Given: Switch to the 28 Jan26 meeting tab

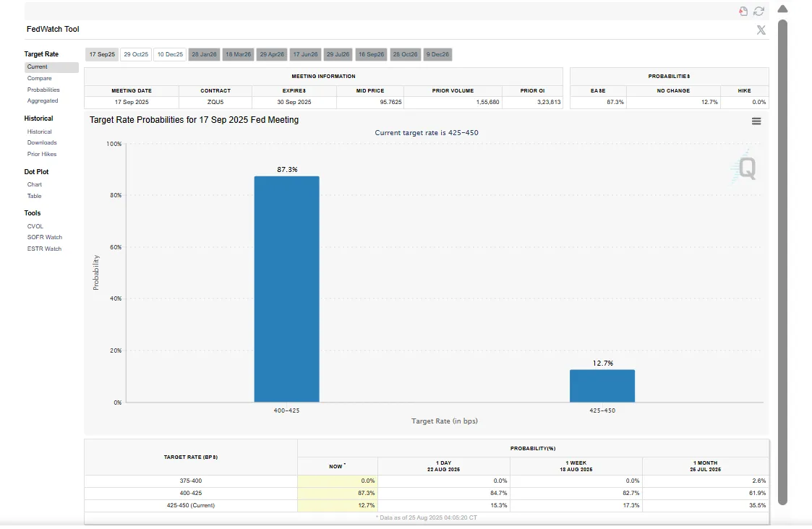Looking at the screenshot, I should 204,54.
